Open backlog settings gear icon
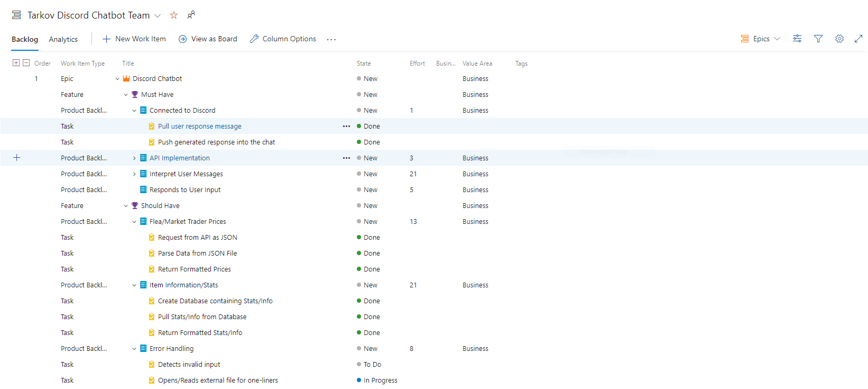 click(839, 39)
